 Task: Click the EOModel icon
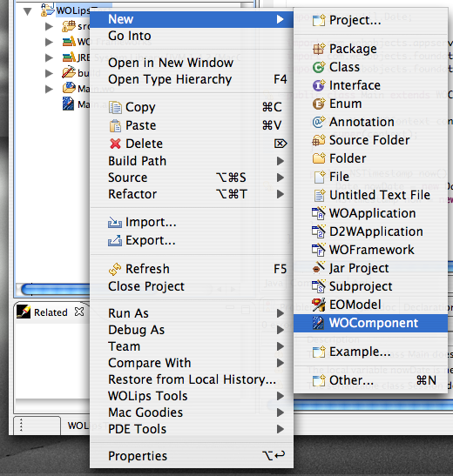tap(319, 305)
